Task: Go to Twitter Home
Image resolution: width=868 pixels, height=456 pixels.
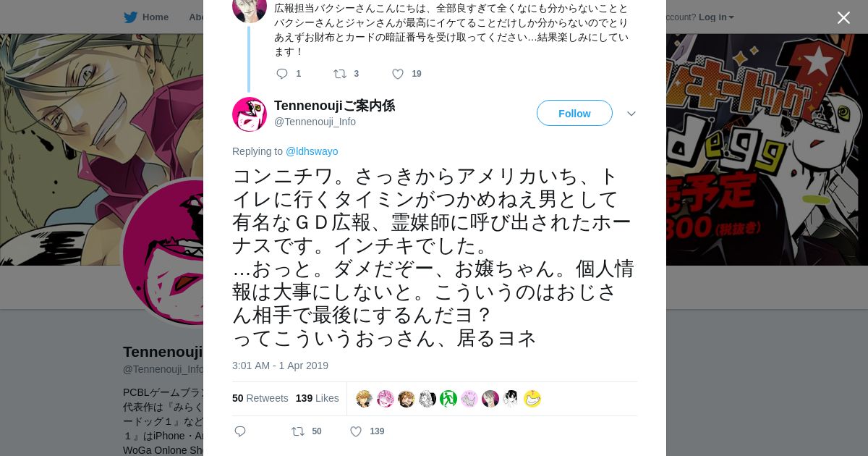Action: tap(146, 17)
